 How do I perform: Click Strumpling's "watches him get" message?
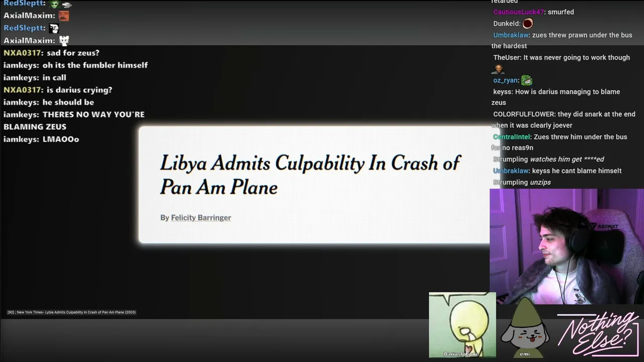coord(567,159)
